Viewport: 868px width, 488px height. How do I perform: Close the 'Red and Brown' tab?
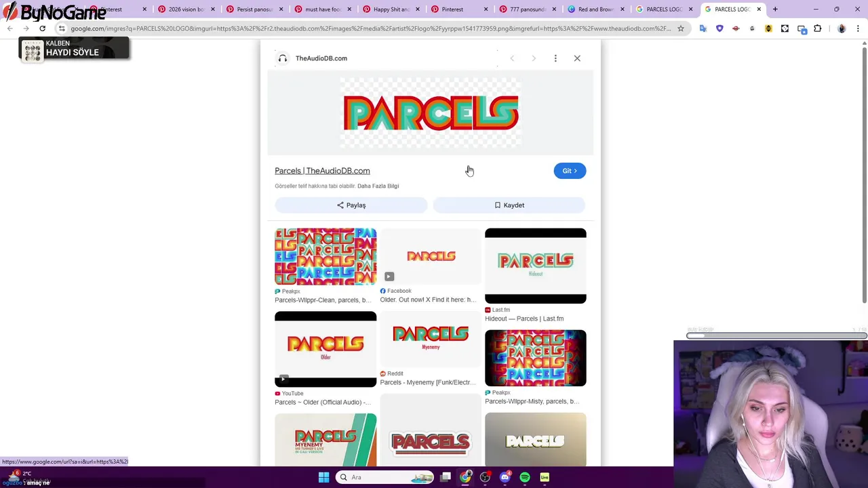point(623,9)
